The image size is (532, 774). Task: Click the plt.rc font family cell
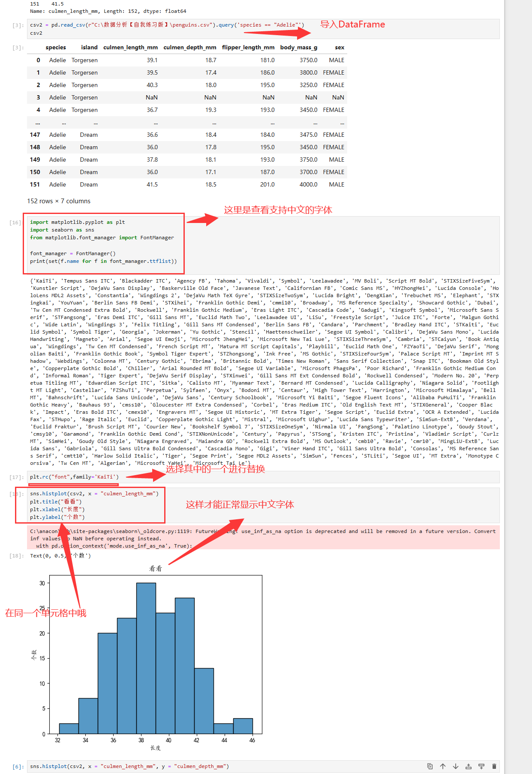pos(263,477)
